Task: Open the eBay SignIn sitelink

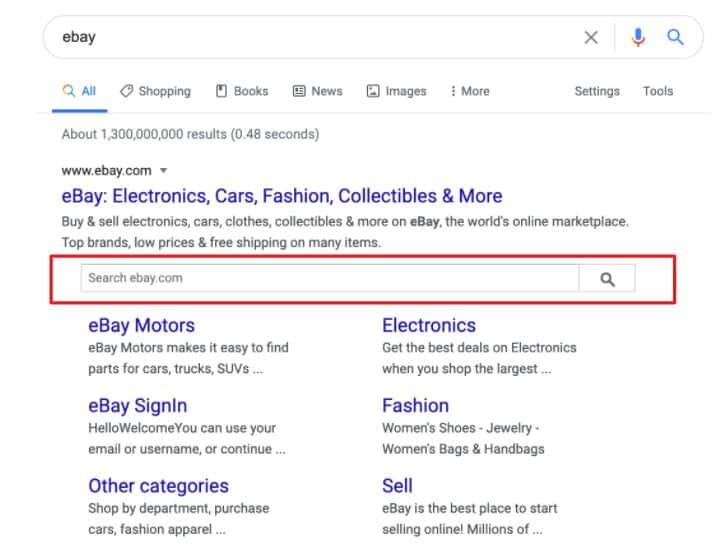Action: 138,406
